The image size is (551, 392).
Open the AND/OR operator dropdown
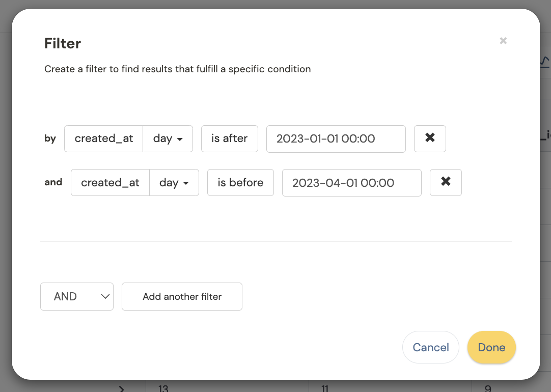tap(76, 296)
